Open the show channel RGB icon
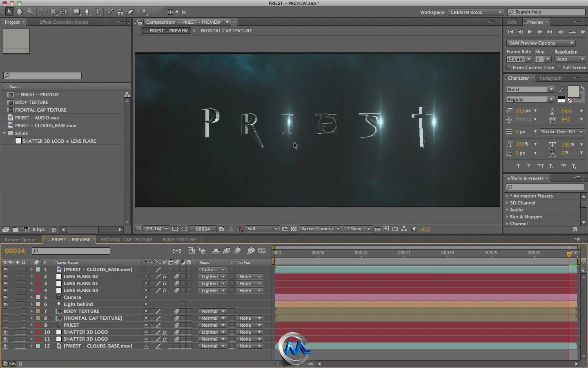Image resolution: width=588 pixels, height=368 pixels. pos(240,229)
